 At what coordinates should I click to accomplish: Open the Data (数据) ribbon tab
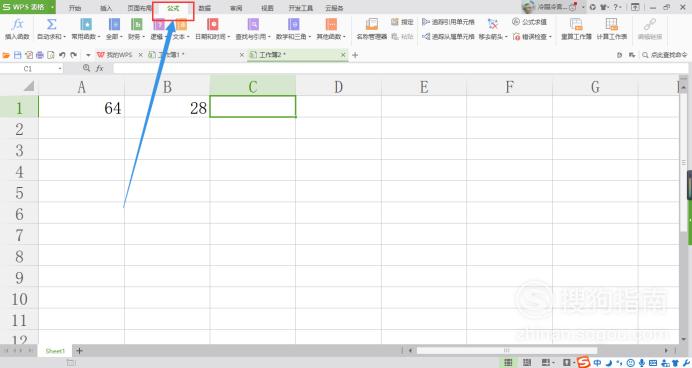pos(204,8)
